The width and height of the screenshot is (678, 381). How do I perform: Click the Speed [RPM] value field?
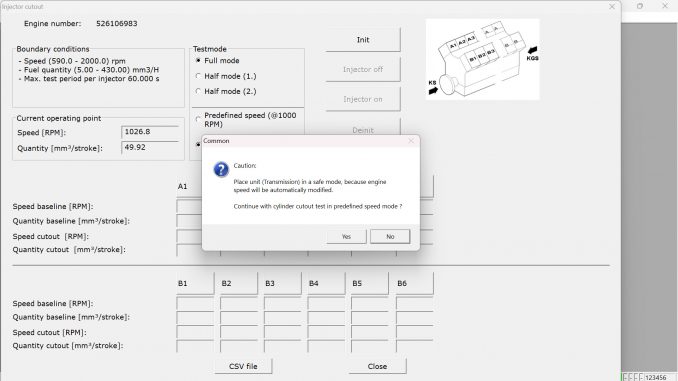coord(150,132)
